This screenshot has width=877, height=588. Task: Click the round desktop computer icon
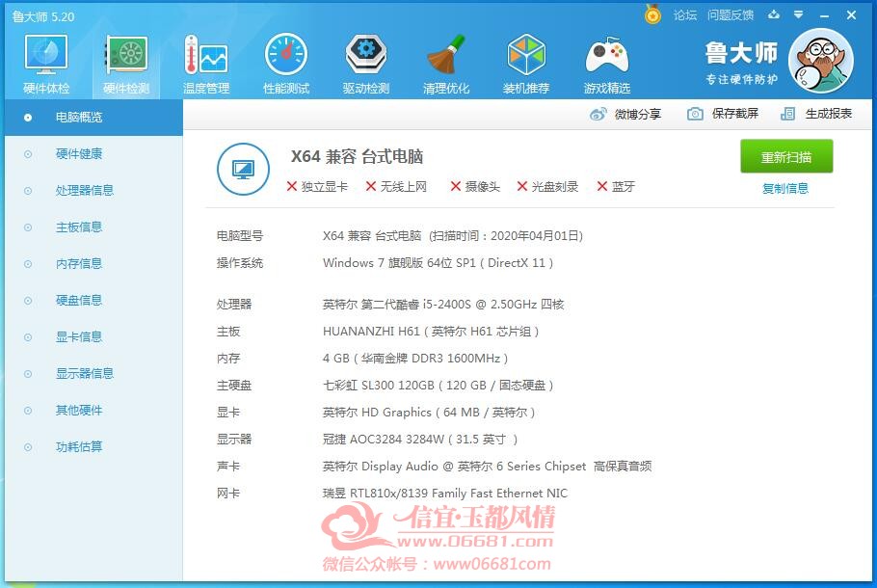(243, 169)
